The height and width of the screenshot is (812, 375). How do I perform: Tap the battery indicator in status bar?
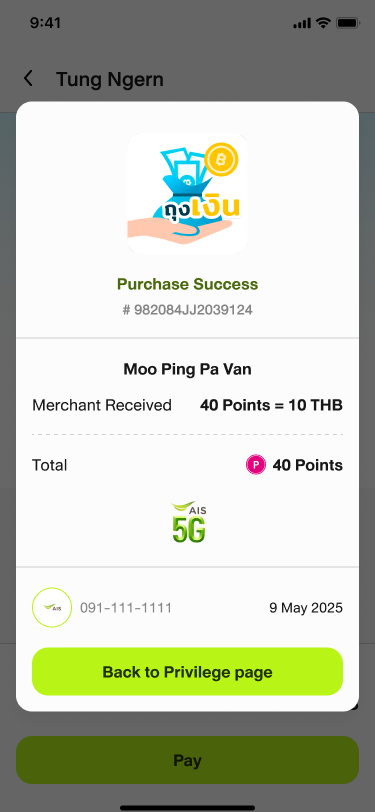click(x=347, y=23)
